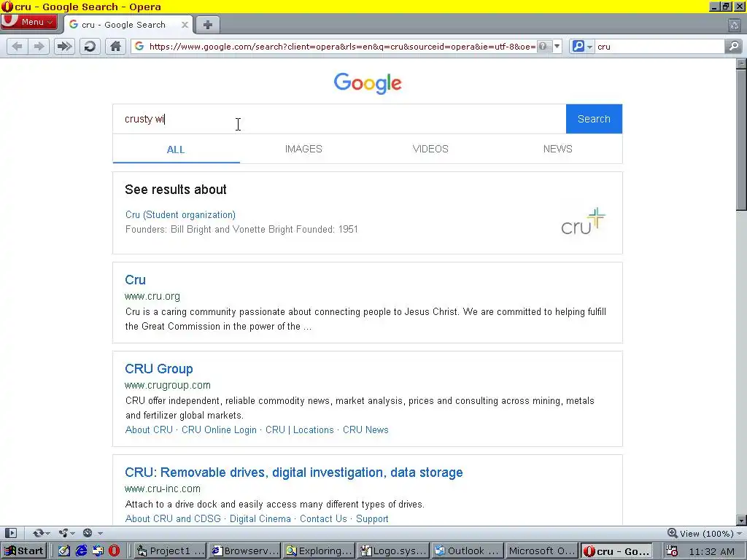The height and width of the screenshot is (560, 747).
Task: Switch to the ALL results tab
Action: pyautogui.click(x=176, y=149)
